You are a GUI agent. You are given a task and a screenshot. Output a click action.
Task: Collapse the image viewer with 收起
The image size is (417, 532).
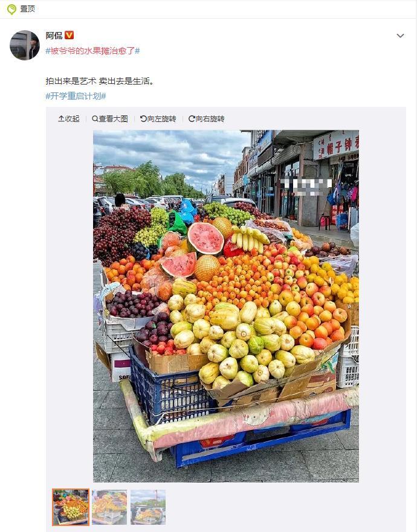click(69, 119)
